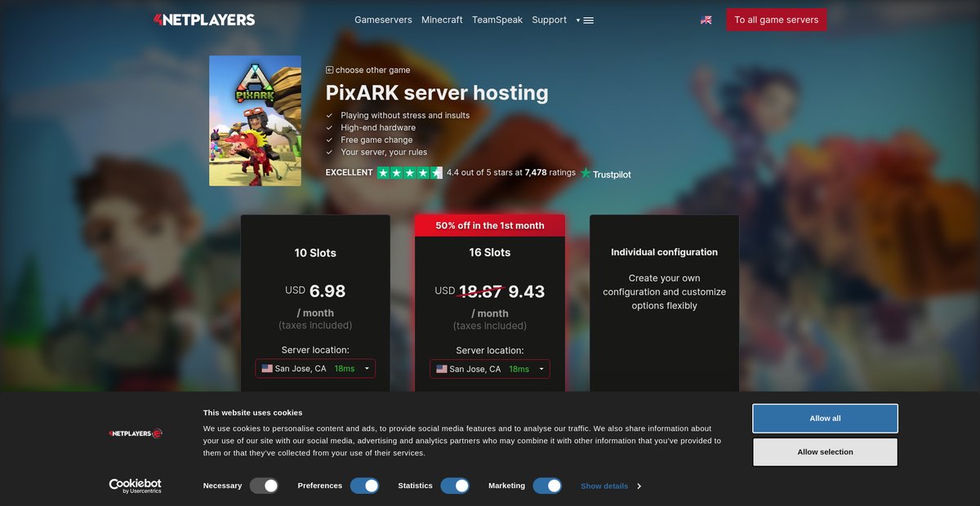Screen dimensions: 980x506
Task: Click 'Your server, your rules' text
Action: coord(384,152)
